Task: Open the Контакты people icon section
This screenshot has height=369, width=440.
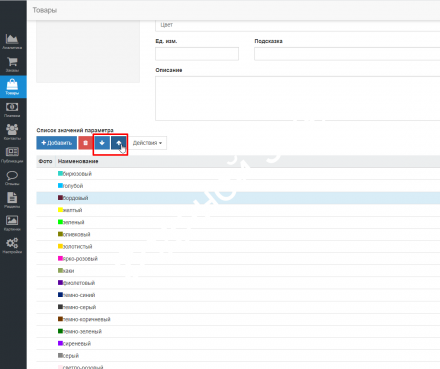Action: pos(12,132)
